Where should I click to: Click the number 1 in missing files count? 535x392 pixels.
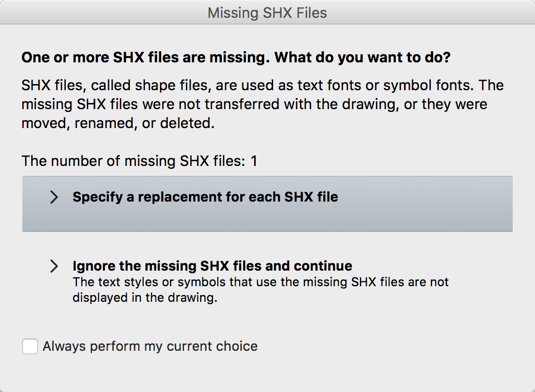click(254, 161)
